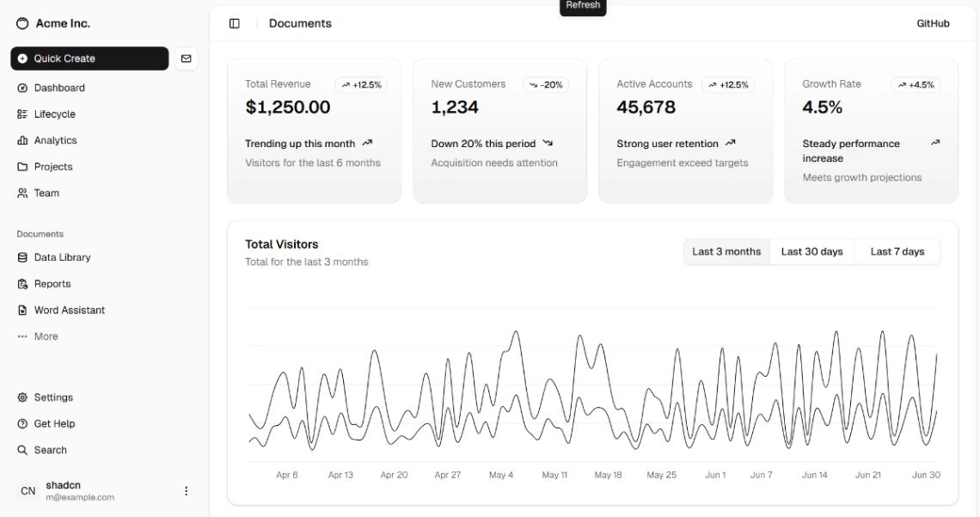Select the Lifecycle sidebar item
This screenshot has height=517, width=980.
[56, 114]
